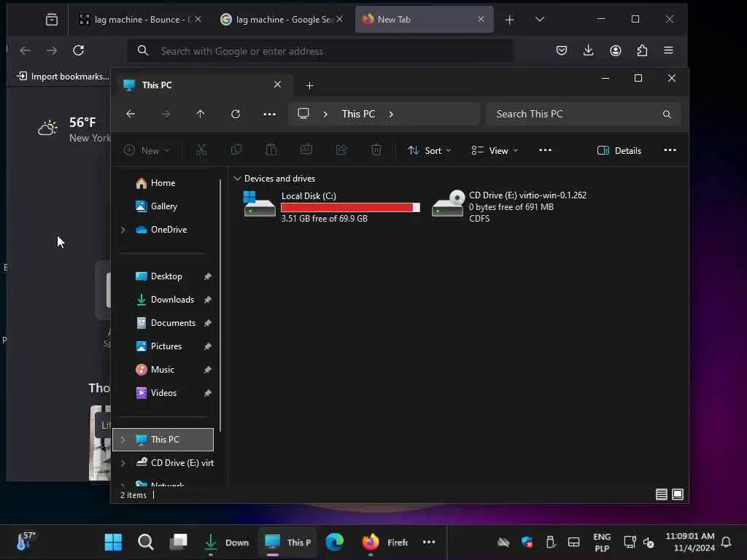Open a new Firefox tab with plus
Image resolution: width=747 pixels, height=560 pixels.
coord(509,20)
